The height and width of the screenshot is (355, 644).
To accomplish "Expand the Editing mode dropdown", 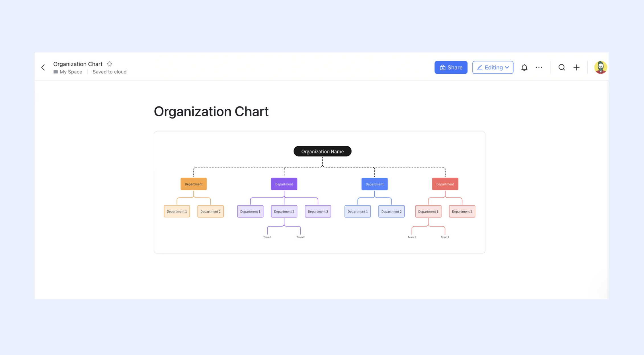I will click(x=493, y=67).
